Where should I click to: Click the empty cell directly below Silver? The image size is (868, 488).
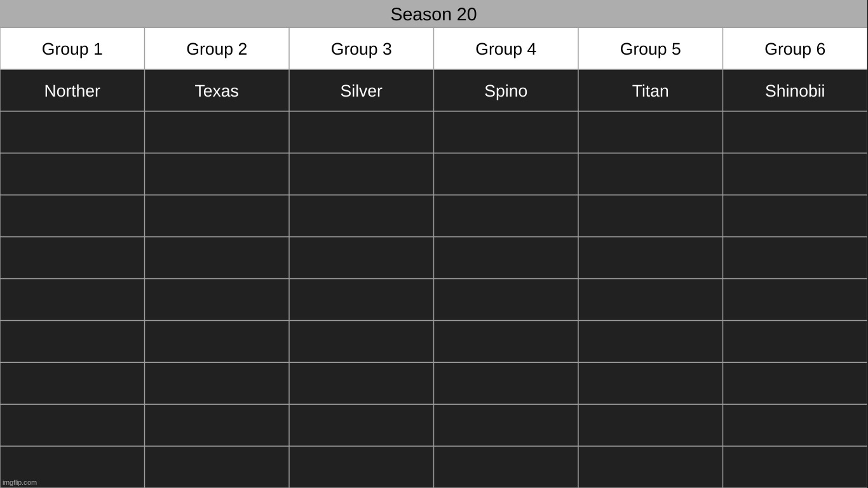(362, 132)
